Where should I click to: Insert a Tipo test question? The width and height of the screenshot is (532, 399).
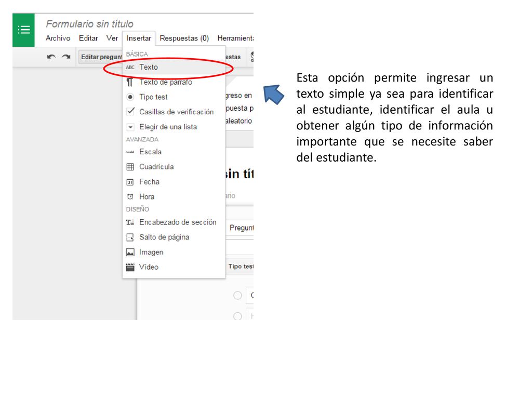coord(174,97)
